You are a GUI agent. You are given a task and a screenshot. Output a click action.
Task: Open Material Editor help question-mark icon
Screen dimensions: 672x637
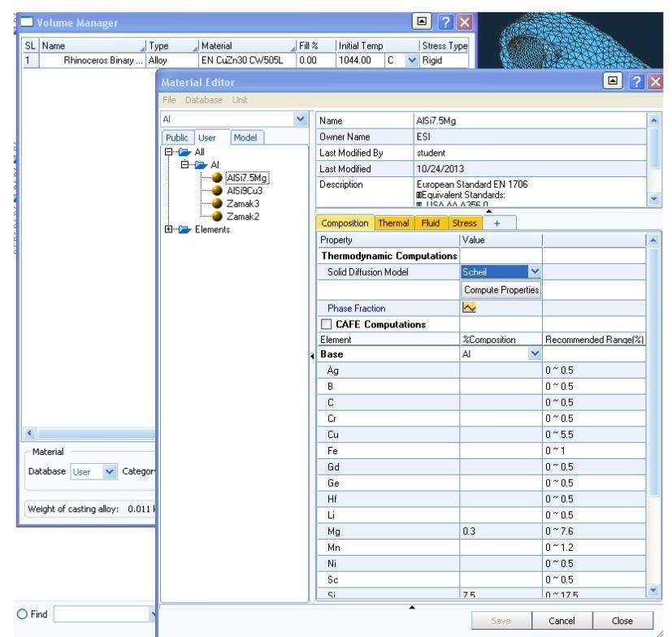click(x=636, y=81)
